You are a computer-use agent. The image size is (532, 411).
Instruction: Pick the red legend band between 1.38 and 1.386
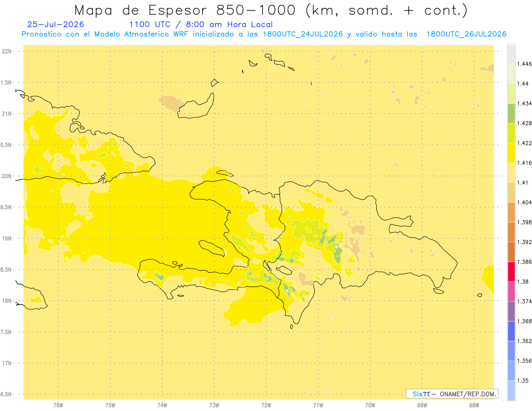[x=511, y=271]
